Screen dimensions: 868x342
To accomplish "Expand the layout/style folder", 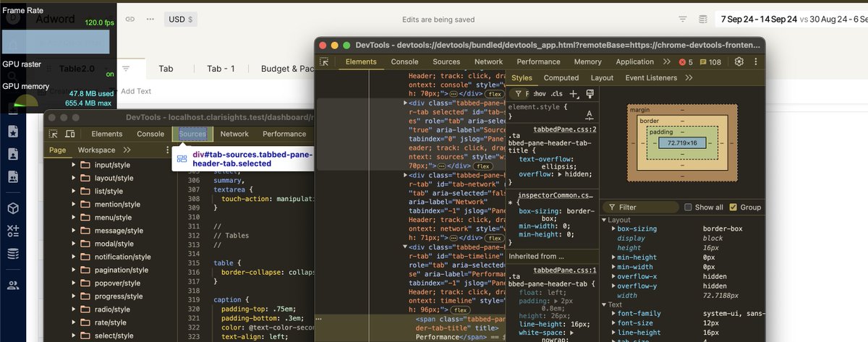I will (74, 179).
